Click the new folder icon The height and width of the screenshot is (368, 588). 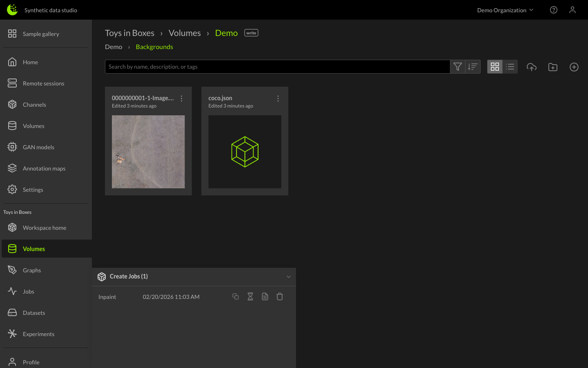point(552,67)
